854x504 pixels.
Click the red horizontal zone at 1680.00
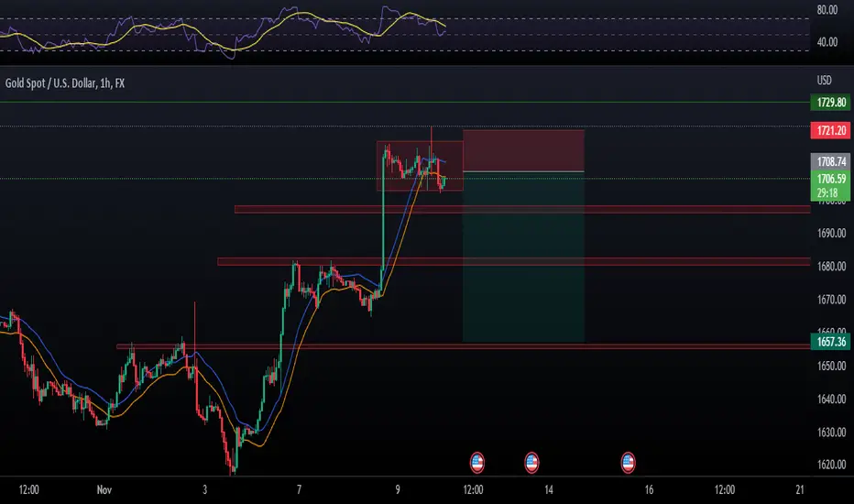pyautogui.click(x=514, y=261)
